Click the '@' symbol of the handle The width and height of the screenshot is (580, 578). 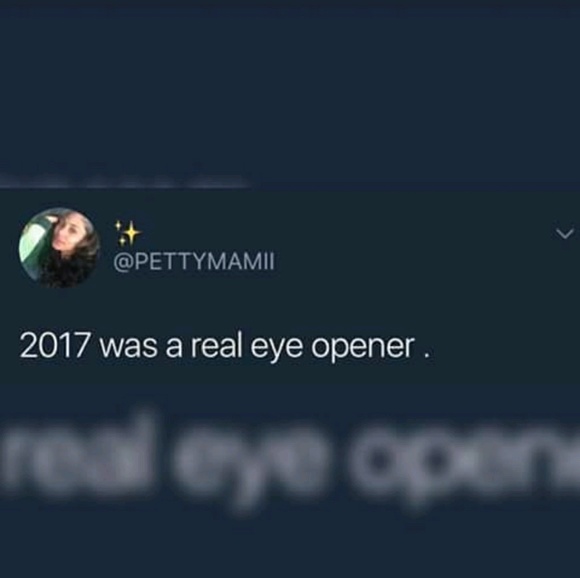(x=122, y=262)
